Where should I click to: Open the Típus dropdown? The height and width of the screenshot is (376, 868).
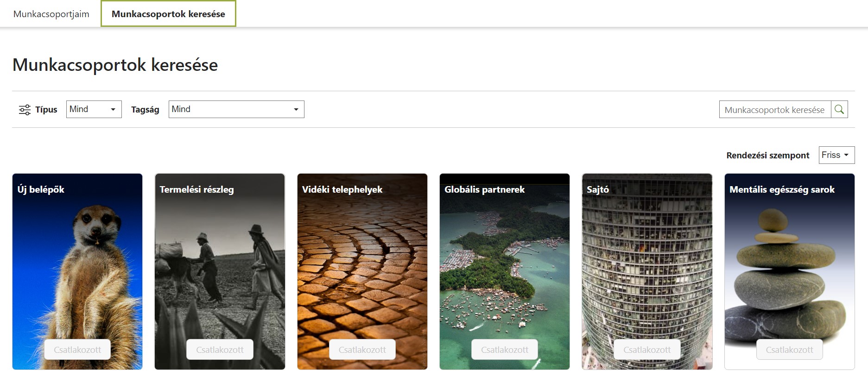point(94,109)
